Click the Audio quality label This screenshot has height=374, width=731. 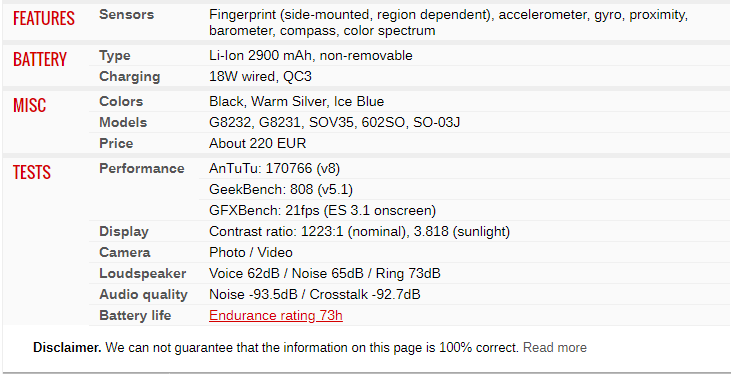coord(143,295)
